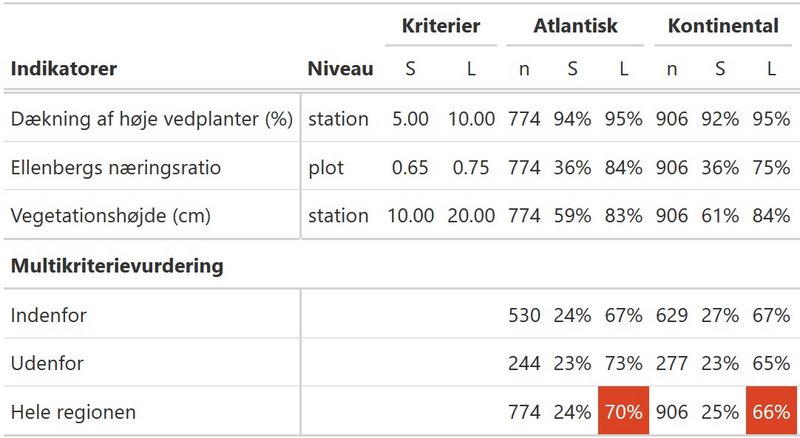Select the Atlantisk group header
The width and height of the screenshot is (800, 438).
tap(575, 26)
